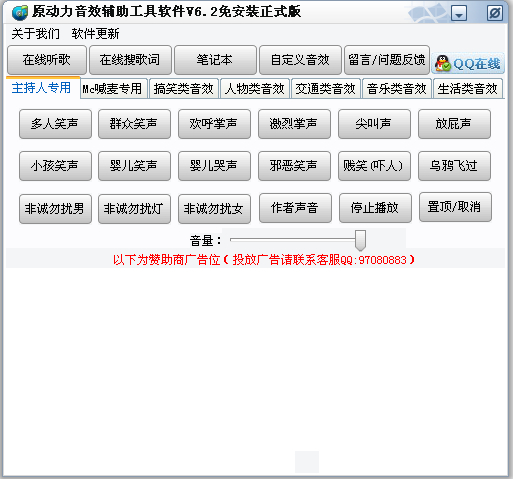
Task: Play the 乌鸦飞过 sound effect
Action: tap(454, 166)
